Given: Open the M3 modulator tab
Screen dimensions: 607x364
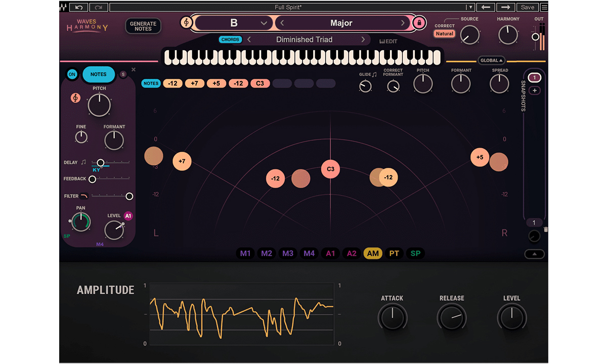Looking at the screenshot, I should tap(288, 253).
